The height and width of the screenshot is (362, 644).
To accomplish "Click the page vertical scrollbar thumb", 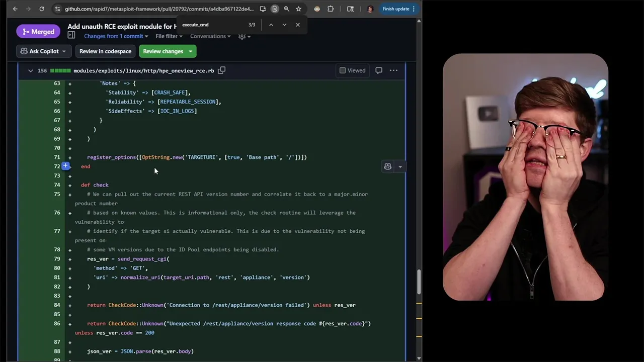I will point(419,283).
